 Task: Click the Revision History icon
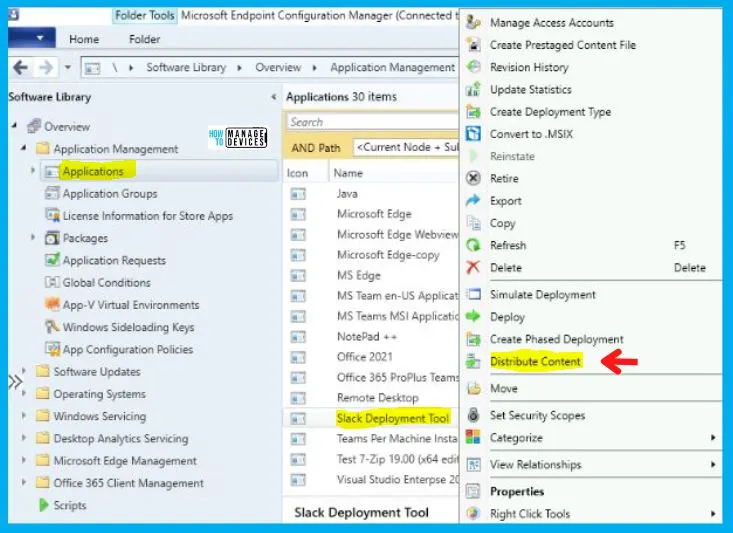coord(473,67)
